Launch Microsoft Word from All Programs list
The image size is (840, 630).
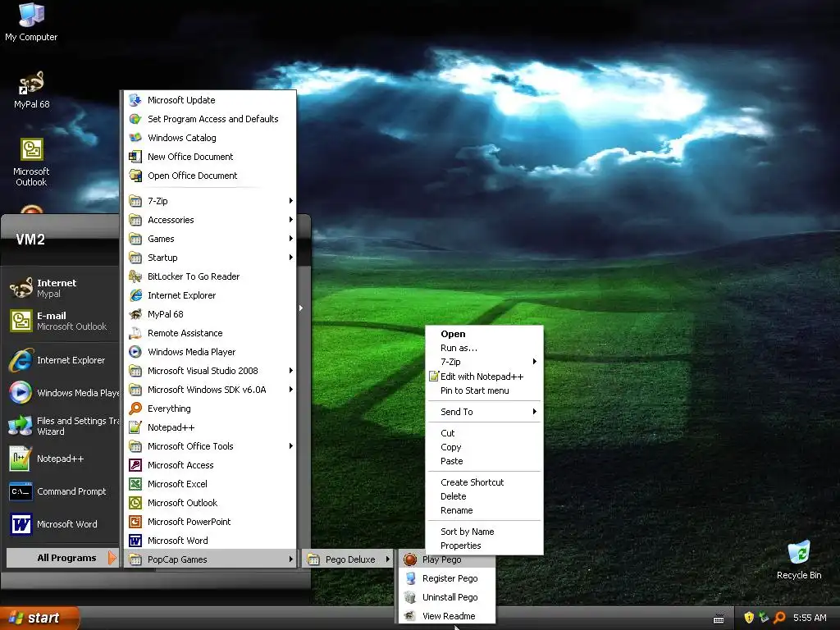(210, 541)
